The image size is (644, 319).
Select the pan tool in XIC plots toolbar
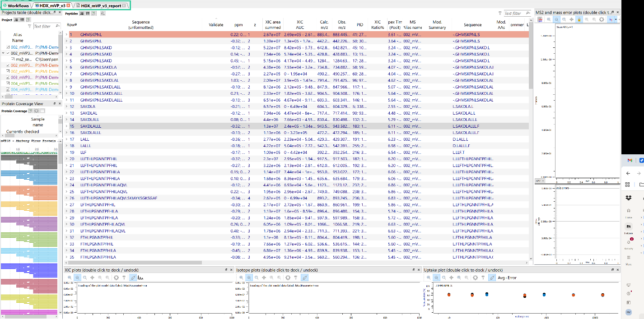(92, 277)
